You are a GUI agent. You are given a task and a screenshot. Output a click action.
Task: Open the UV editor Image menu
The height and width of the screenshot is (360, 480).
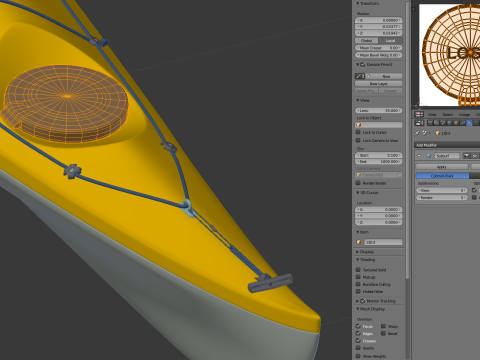(x=464, y=114)
